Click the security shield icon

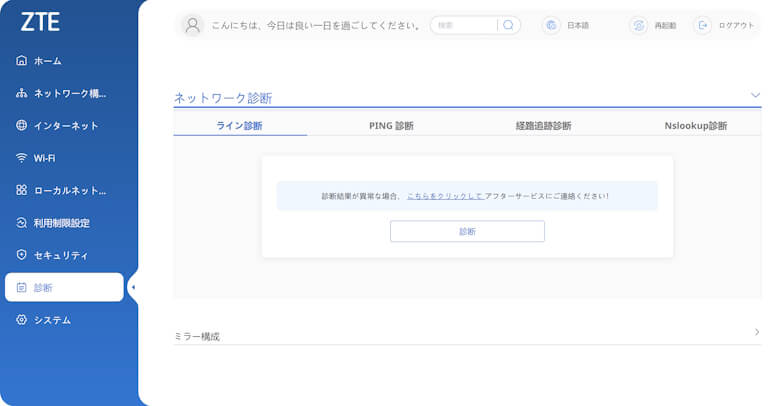pos(21,255)
